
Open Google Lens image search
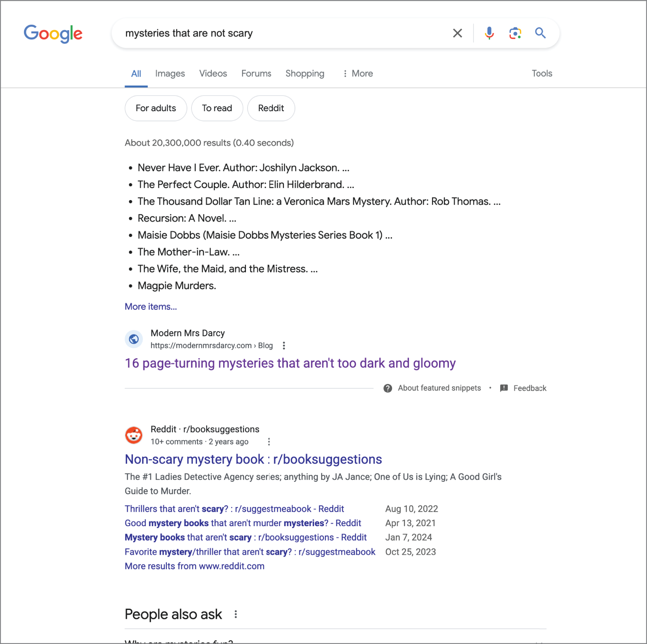515,33
